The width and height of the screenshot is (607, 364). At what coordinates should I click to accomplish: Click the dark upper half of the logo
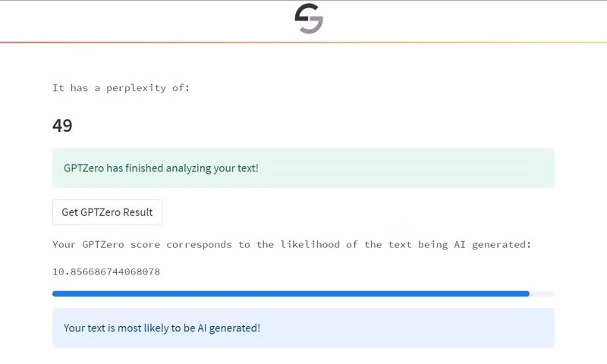coord(307,12)
